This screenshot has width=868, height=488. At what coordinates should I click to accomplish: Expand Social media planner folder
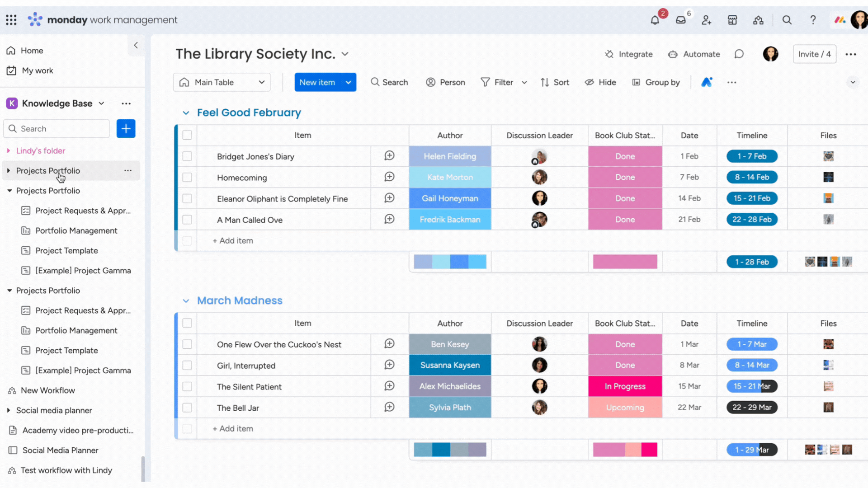click(x=8, y=410)
